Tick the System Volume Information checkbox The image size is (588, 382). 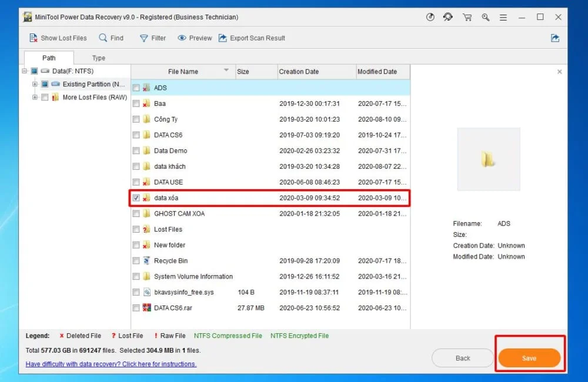pos(136,276)
